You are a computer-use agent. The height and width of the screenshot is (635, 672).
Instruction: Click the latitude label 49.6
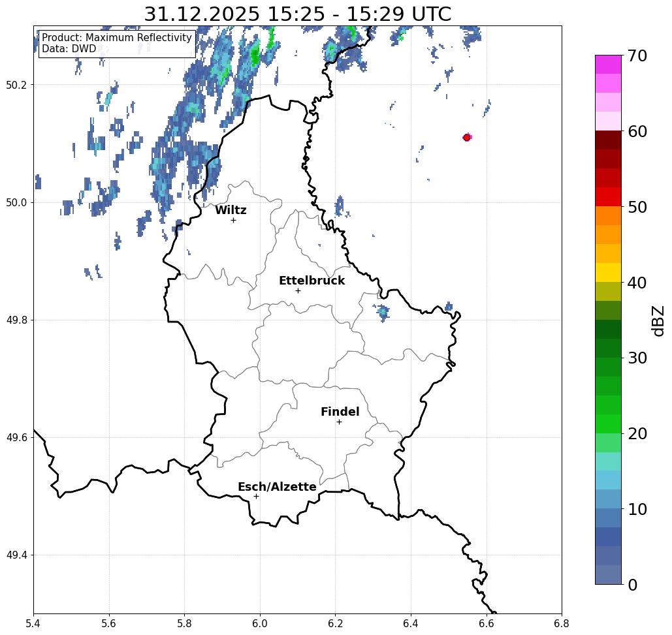(16, 438)
